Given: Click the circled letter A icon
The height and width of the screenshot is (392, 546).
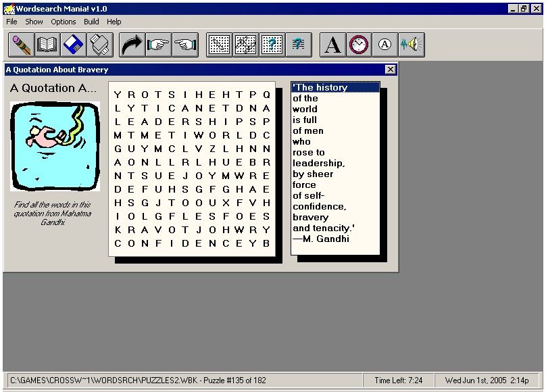Looking at the screenshot, I should pos(385,45).
